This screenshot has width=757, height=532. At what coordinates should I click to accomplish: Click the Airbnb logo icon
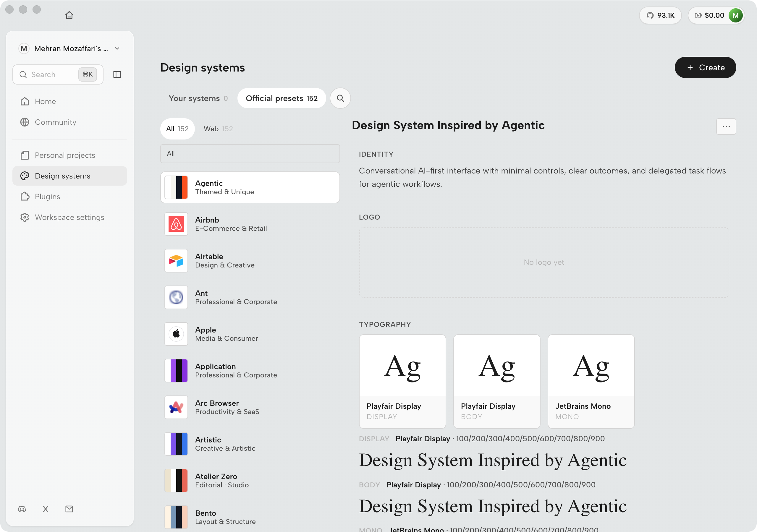176,224
